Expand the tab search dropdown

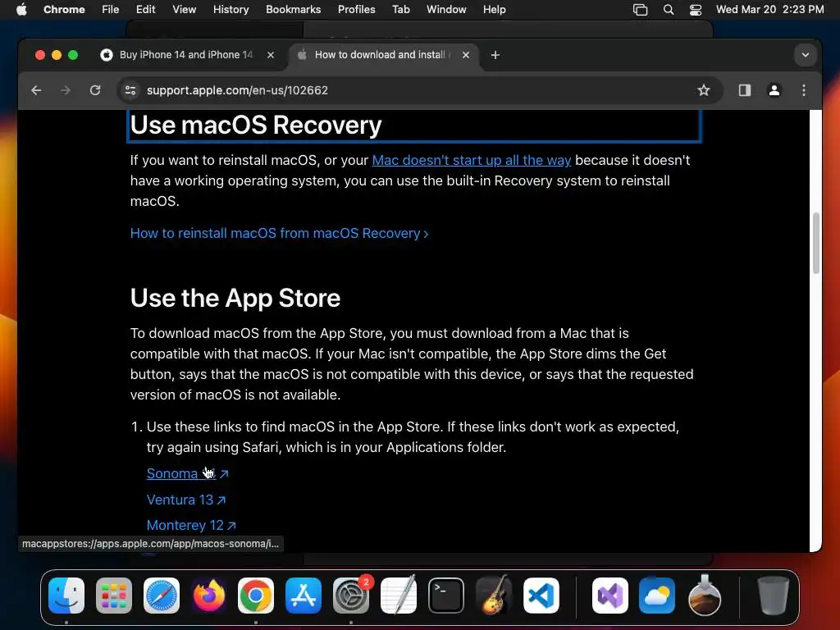(806, 55)
